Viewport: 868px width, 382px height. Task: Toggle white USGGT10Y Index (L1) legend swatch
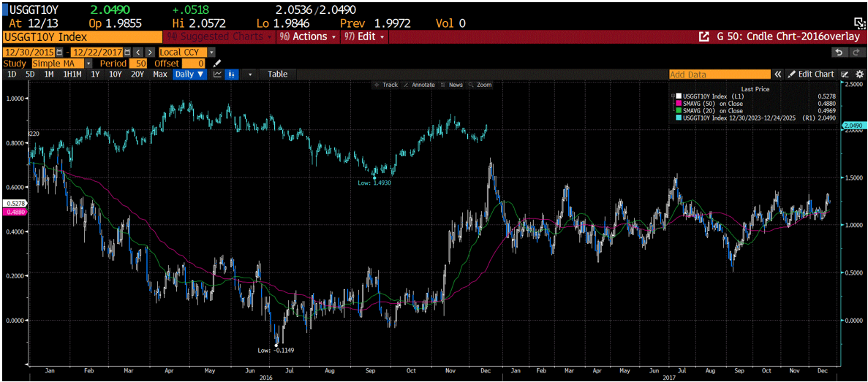coord(679,96)
